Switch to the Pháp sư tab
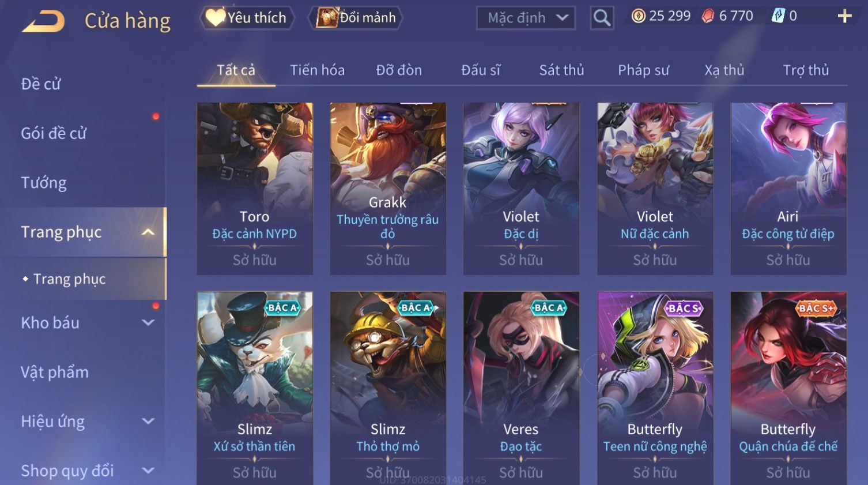Image resolution: width=868 pixels, height=485 pixels. point(643,70)
